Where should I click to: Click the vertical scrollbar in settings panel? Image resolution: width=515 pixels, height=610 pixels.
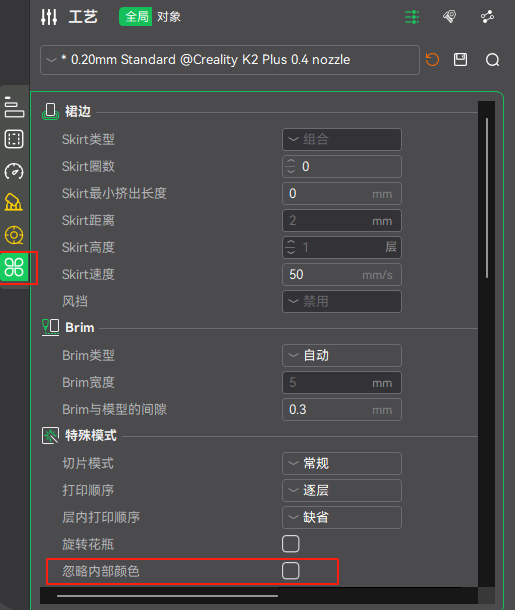point(487,198)
